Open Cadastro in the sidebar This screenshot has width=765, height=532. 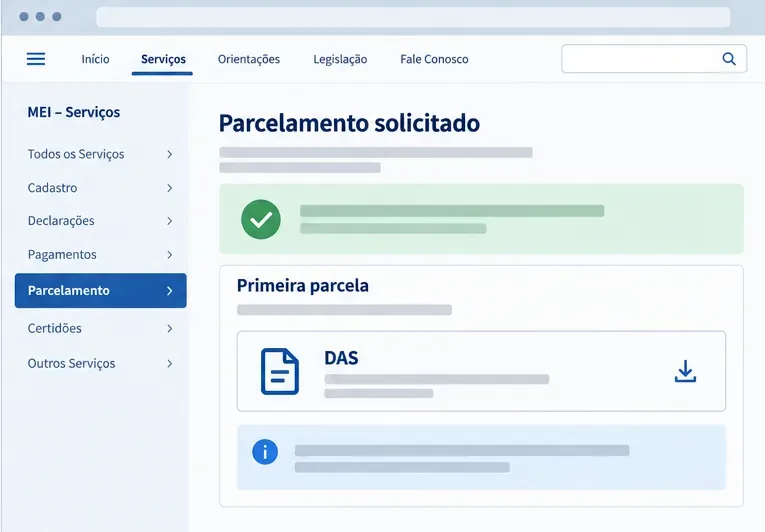(101, 188)
